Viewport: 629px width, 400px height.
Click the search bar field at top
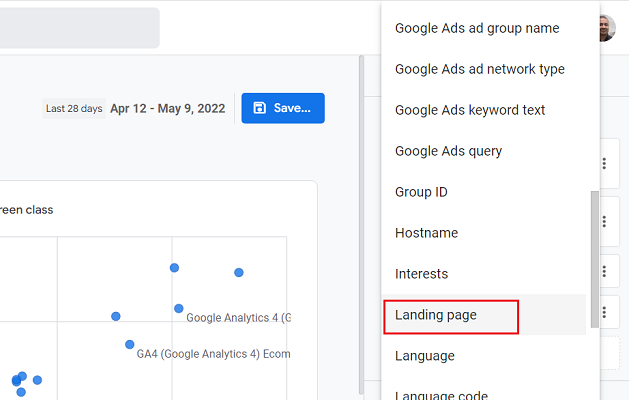coord(79,28)
